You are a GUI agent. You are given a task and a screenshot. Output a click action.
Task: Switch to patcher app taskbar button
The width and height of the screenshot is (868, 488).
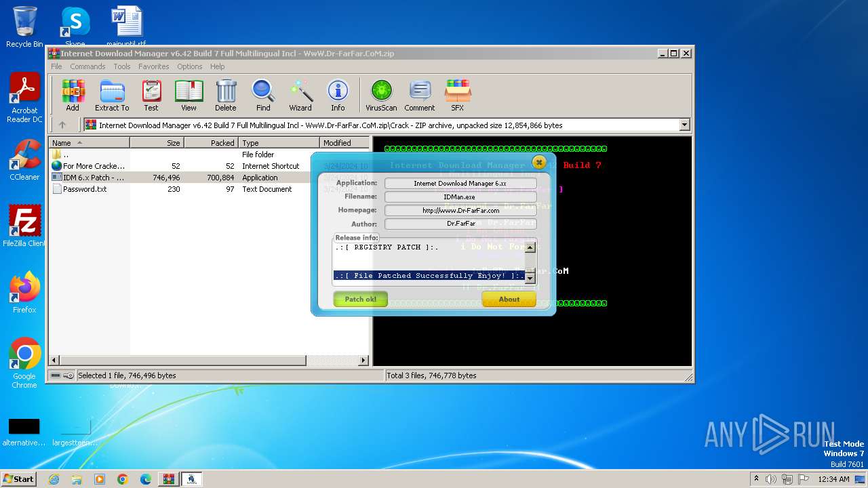click(192, 479)
